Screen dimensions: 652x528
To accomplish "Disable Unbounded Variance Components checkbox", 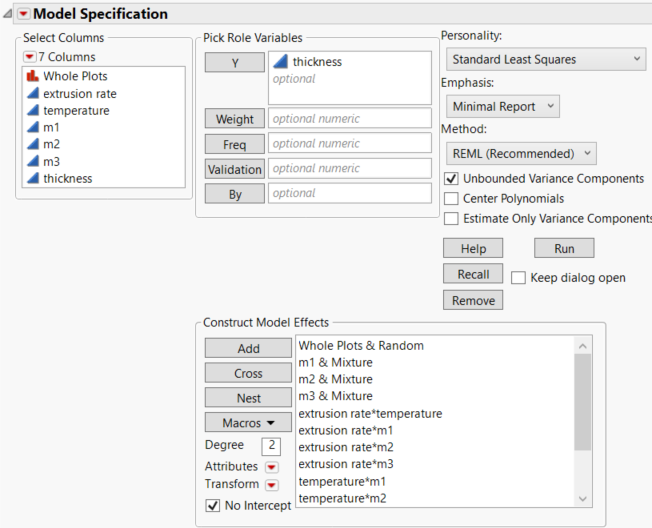I will (452, 178).
